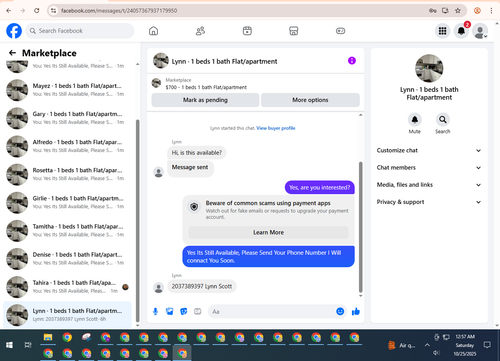Select the Lynn conversation in list
The image size is (500, 361).
(x=67, y=315)
